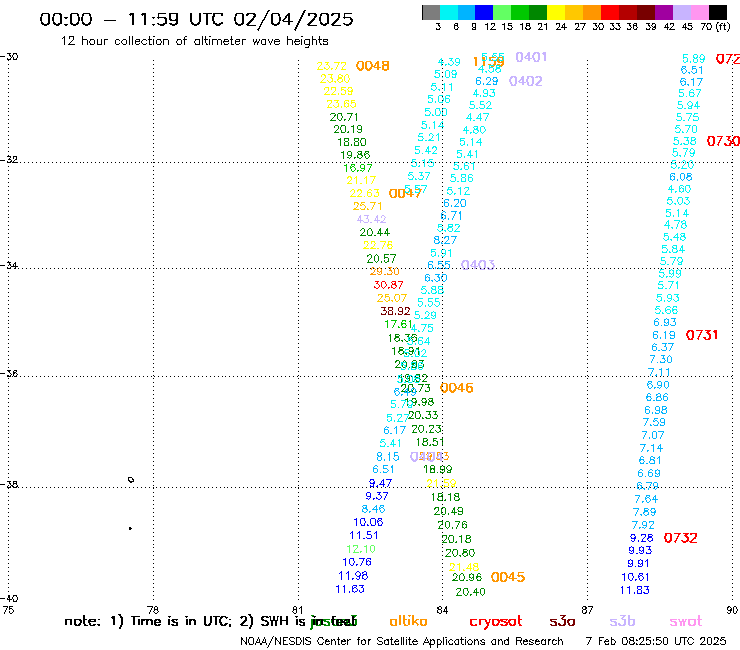
Task: Click the yellow wave height value 21.59
Action: click(441, 483)
